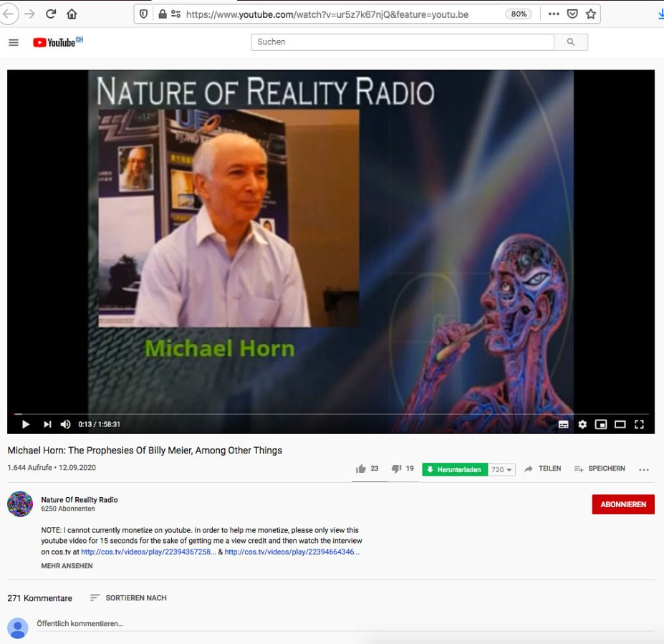Open the three-dot more actions menu
664x644 pixels.
[643, 470]
